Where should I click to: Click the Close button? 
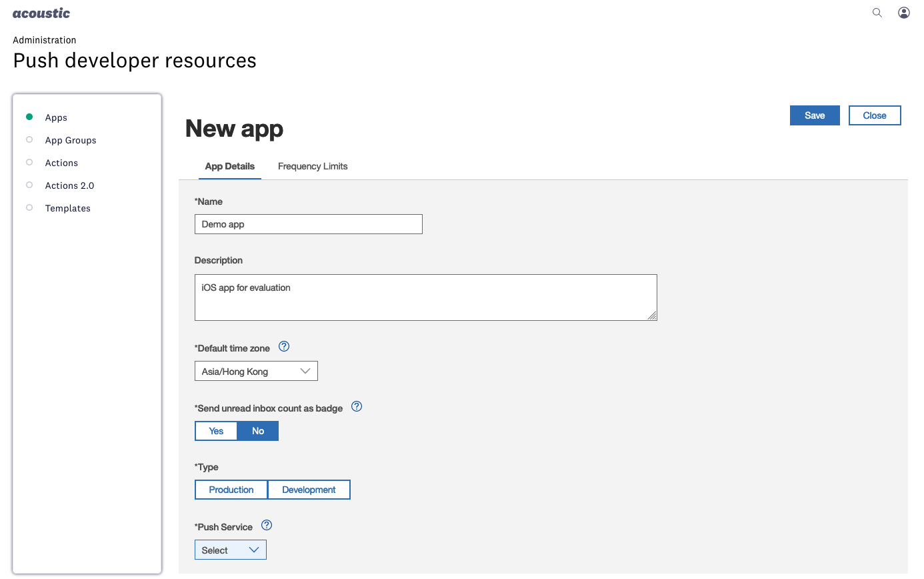coord(875,115)
